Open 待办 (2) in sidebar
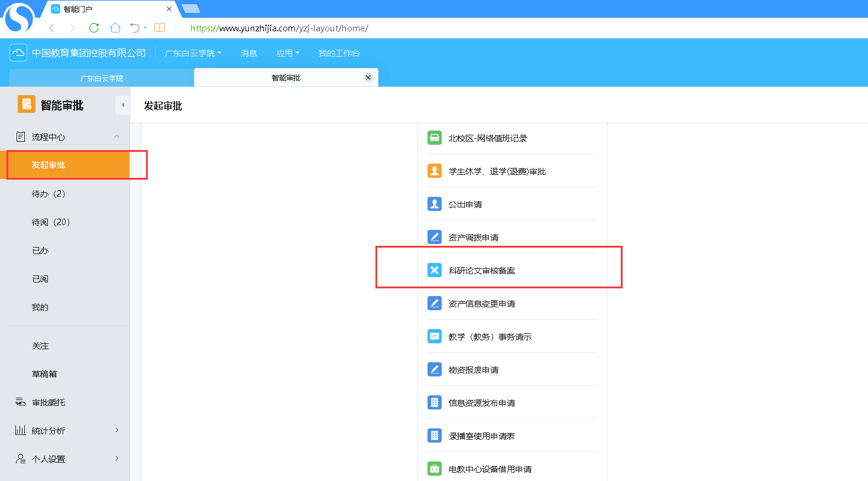 [48, 194]
